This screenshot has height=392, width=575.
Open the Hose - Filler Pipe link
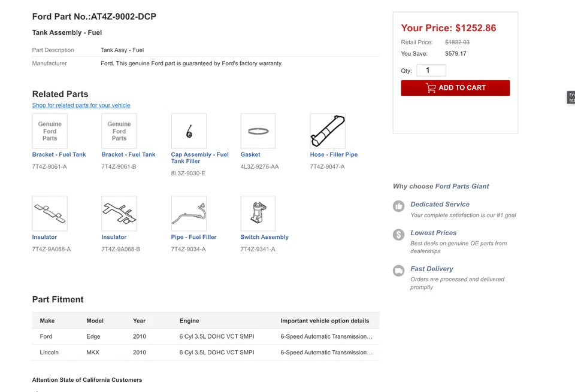pyautogui.click(x=334, y=154)
